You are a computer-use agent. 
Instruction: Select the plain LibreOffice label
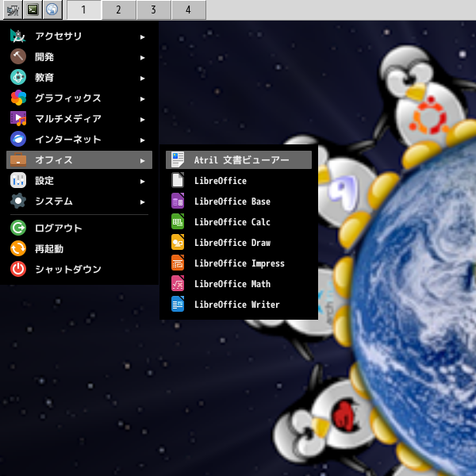221,181
